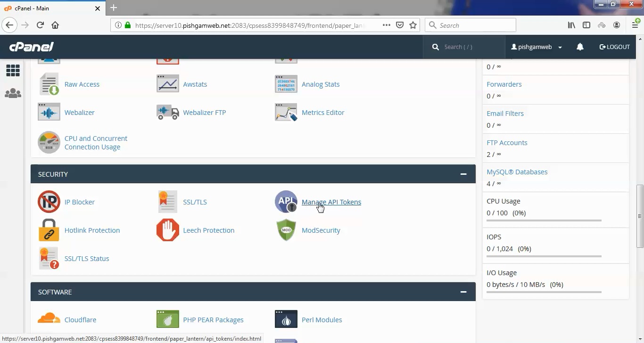Select the Perl Modules icon

(286, 319)
